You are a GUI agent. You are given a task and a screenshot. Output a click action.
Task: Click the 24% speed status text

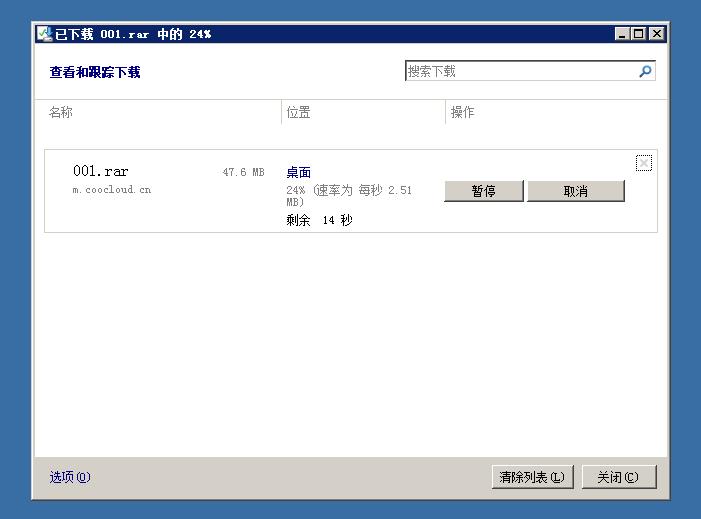click(x=349, y=196)
